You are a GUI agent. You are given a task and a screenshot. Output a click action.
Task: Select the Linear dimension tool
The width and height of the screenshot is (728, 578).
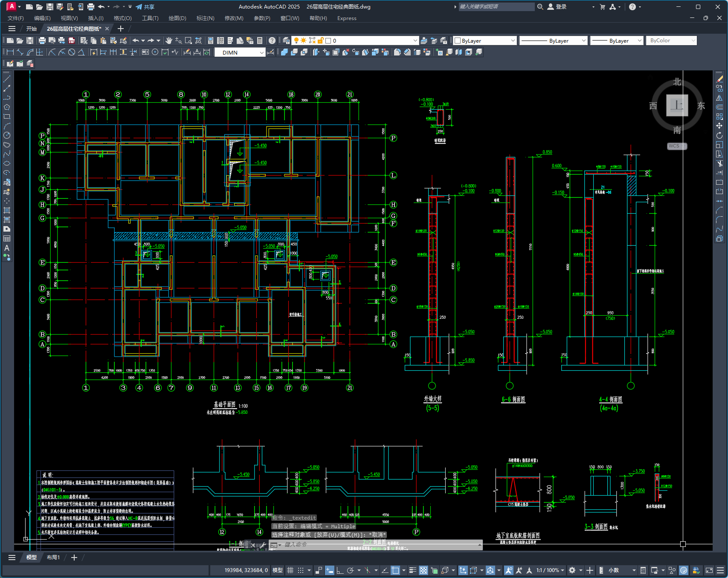(x=10, y=52)
